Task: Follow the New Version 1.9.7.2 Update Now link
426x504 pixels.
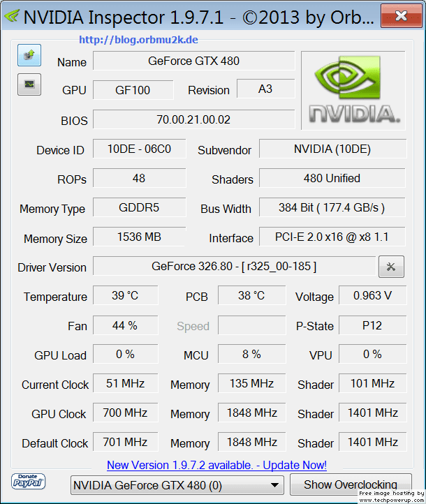Action: click(x=216, y=465)
